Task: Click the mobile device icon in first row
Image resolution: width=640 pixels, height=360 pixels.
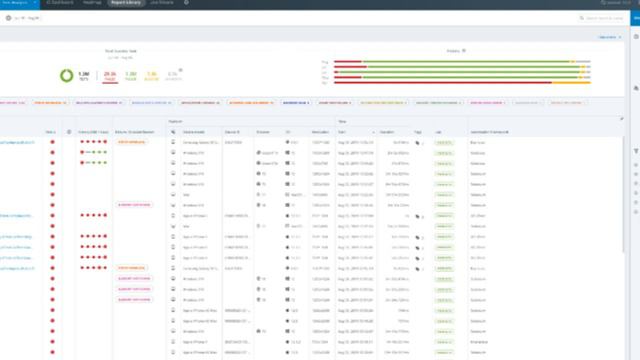Action: [173, 142]
